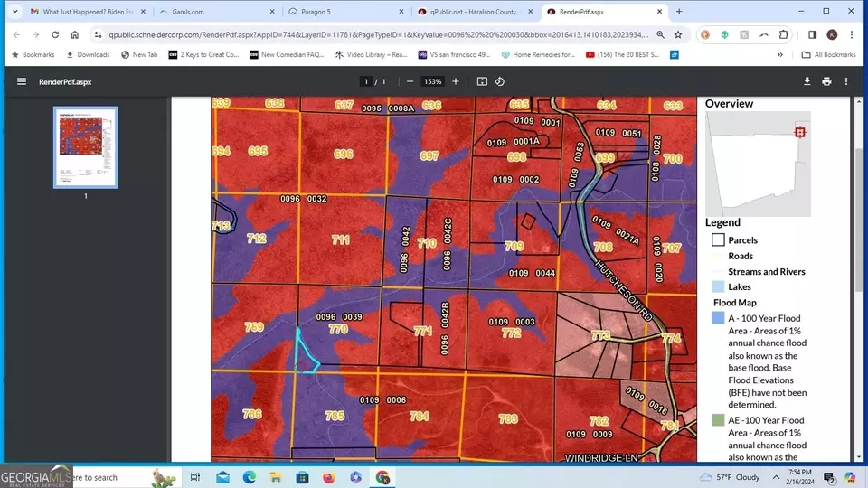This screenshot has width=868, height=488.
Task: Open the tab search dropdown arrow
Action: coord(15,11)
